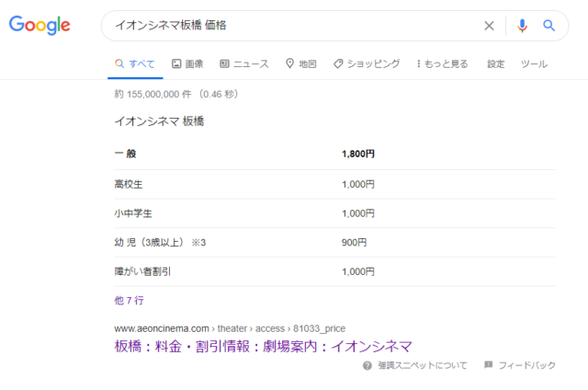
Task: Select the 障がい者割引 row label
Action: pos(142,271)
